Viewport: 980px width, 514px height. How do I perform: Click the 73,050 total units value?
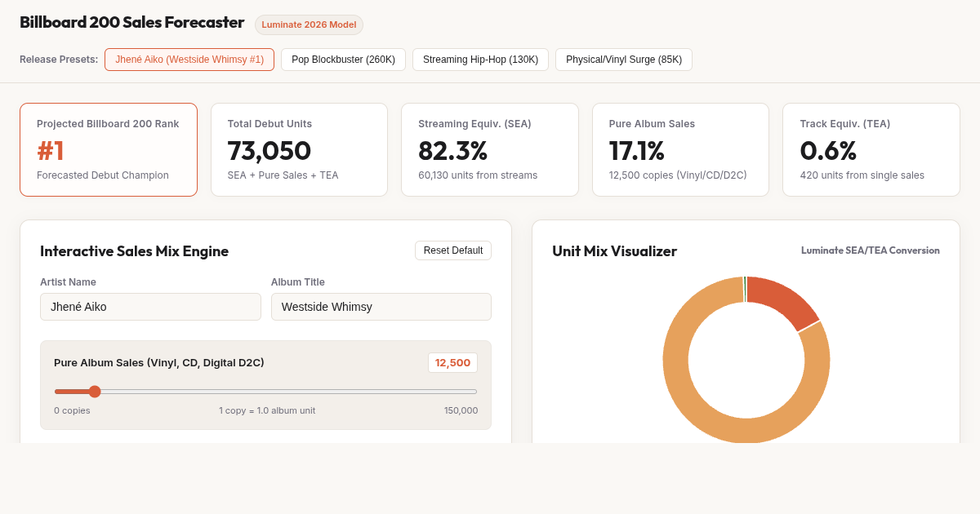pos(269,151)
